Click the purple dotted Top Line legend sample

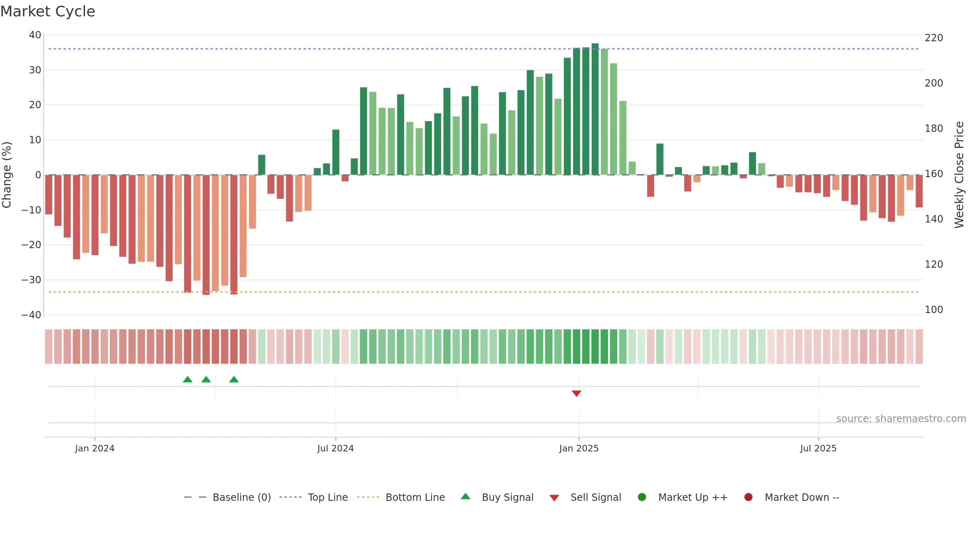pyautogui.click(x=290, y=497)
